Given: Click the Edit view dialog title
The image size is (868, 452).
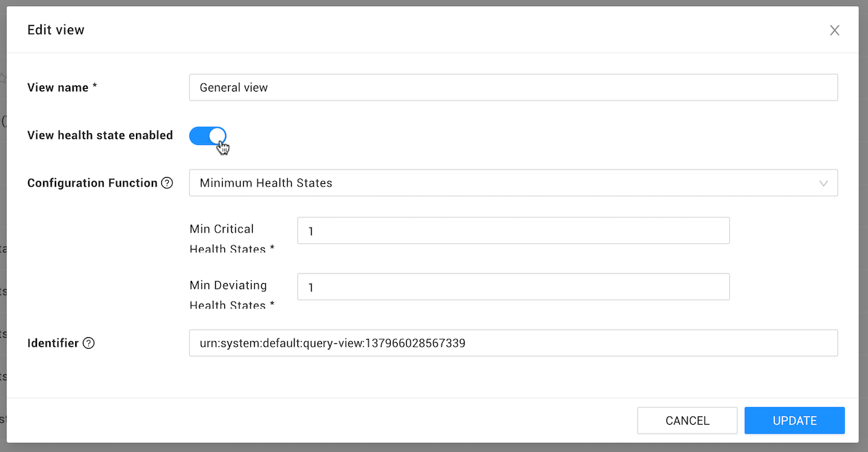Looking at the screenshot, I should click(x=55, y=30).
